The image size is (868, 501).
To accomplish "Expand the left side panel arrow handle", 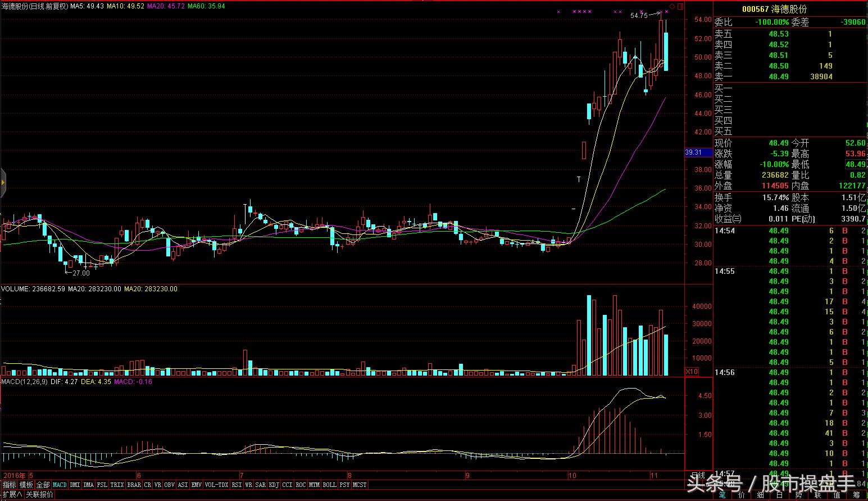I will [x=3, y=183].
